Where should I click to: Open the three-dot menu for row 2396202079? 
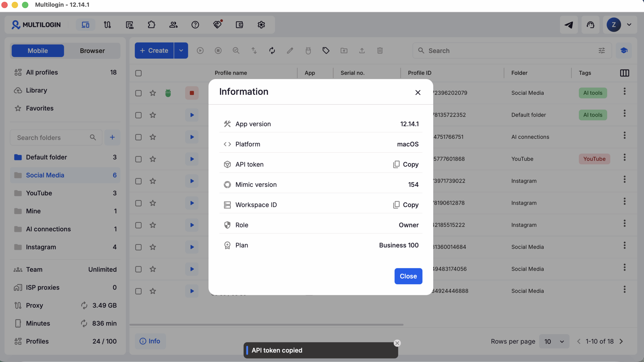(625, 91)
